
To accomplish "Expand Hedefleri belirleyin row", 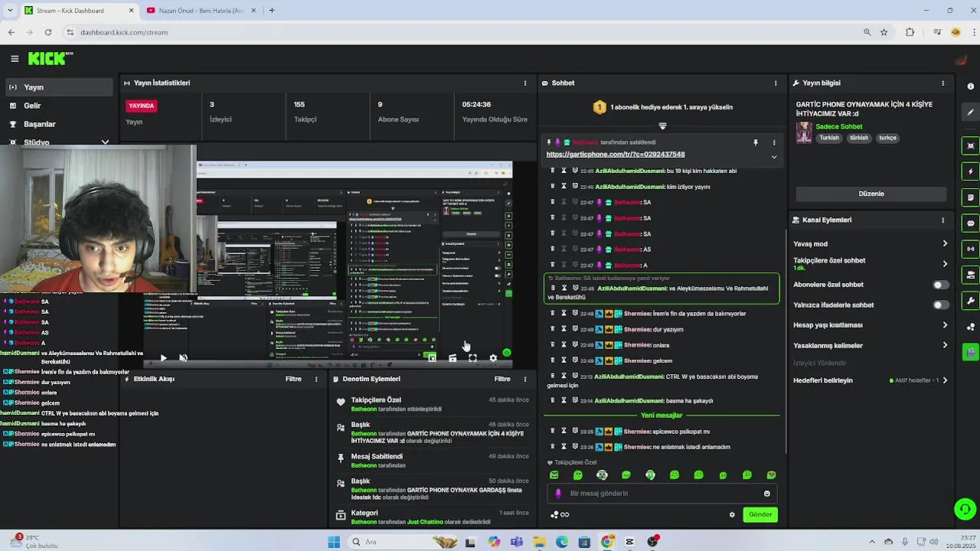I will point(871,380).
